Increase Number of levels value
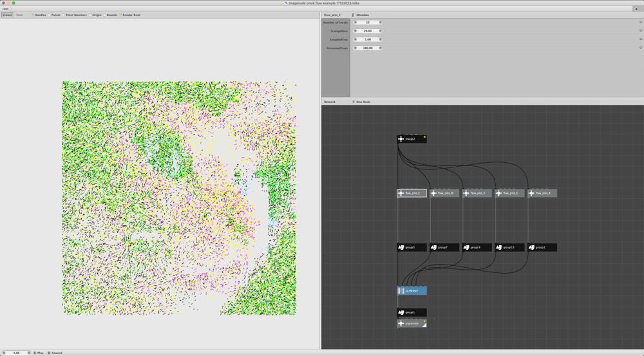Screen dimensions: 644x356 381,22
